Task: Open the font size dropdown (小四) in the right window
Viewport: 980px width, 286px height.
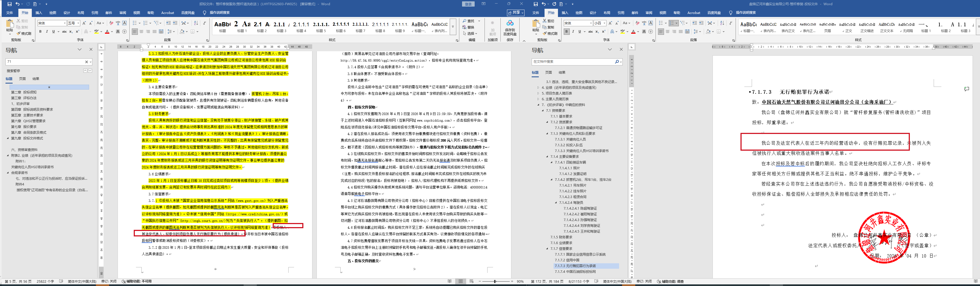Action: tap(605, 23)
